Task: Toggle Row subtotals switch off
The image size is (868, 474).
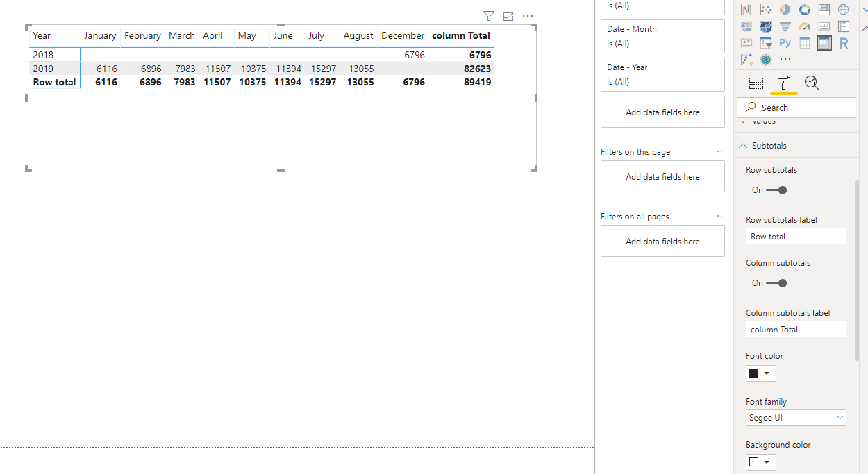Action: point(776,190)
